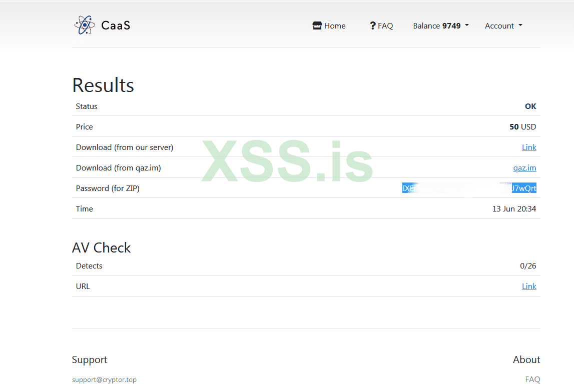
Task: Click the support@cryptor.top email
Action: click(x=104, y=379)
